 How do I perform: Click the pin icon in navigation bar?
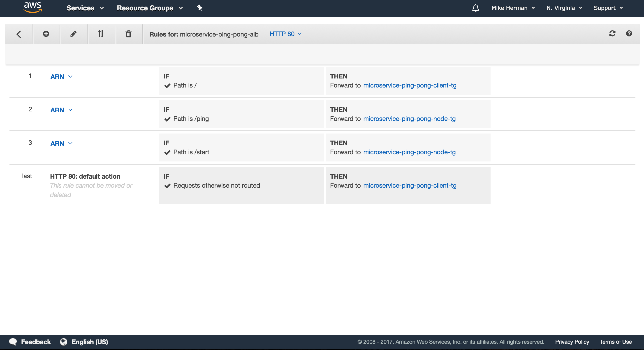point(199,8)
